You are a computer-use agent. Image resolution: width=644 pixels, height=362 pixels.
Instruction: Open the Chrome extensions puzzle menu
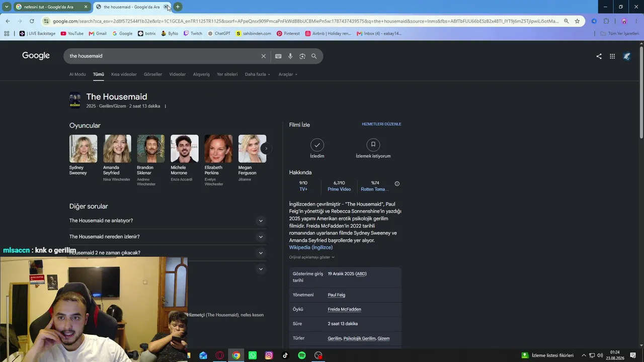coord(606,21)
